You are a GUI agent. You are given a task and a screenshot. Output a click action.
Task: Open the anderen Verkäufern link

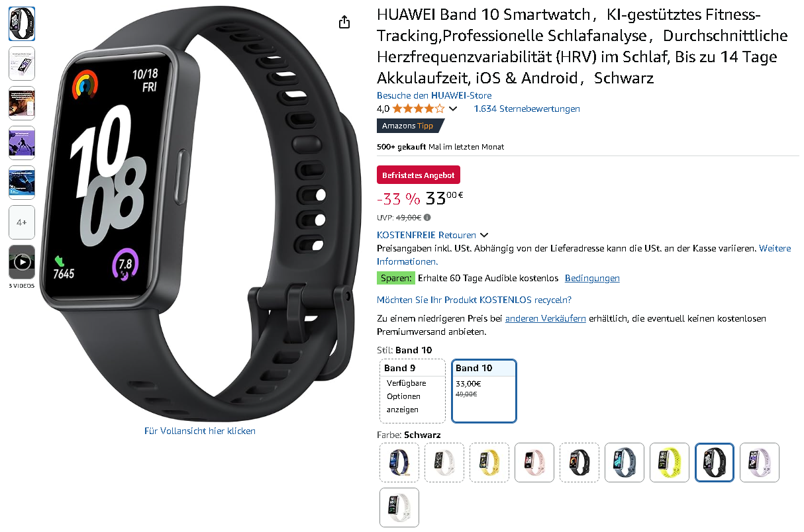546,318
